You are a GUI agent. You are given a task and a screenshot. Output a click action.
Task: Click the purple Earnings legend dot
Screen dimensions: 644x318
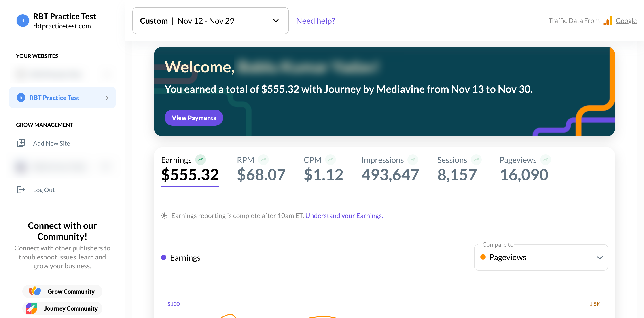164,257
